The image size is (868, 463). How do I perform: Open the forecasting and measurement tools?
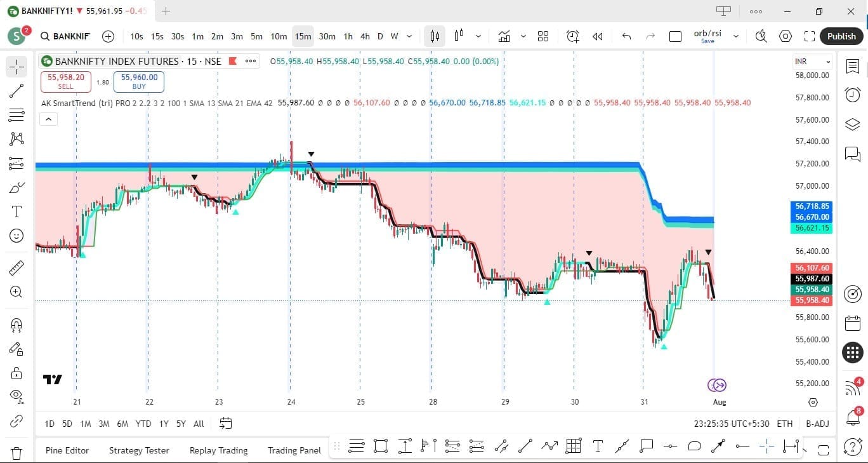[16, 163]
